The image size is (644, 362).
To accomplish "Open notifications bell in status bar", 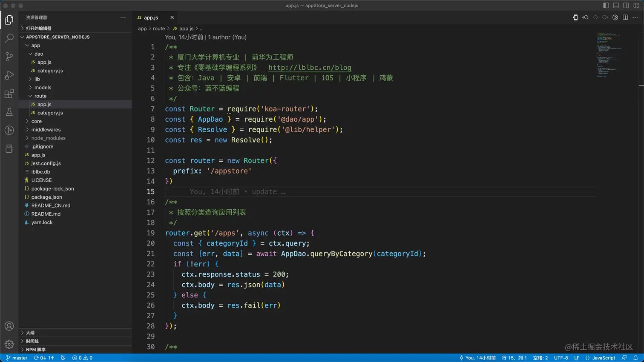I will point(635,358).
